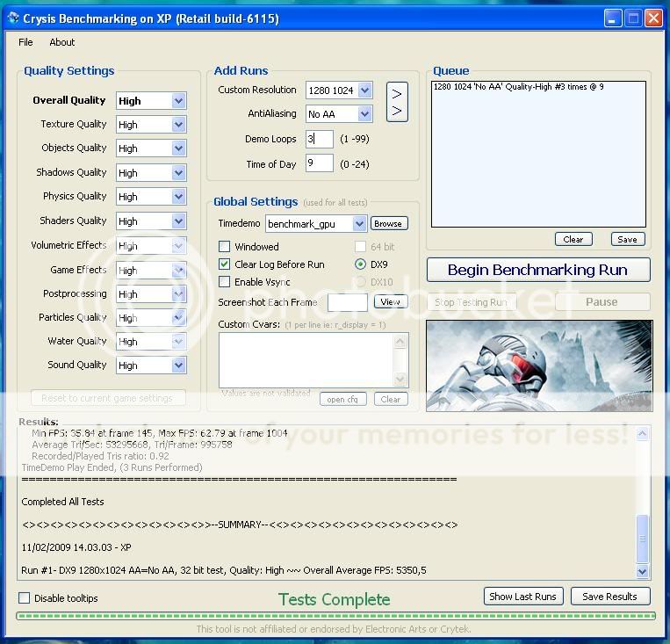The image size is (670, 644).
Task: Click the Save Results button
Action: pyautogui.click(x=609, y=597)
